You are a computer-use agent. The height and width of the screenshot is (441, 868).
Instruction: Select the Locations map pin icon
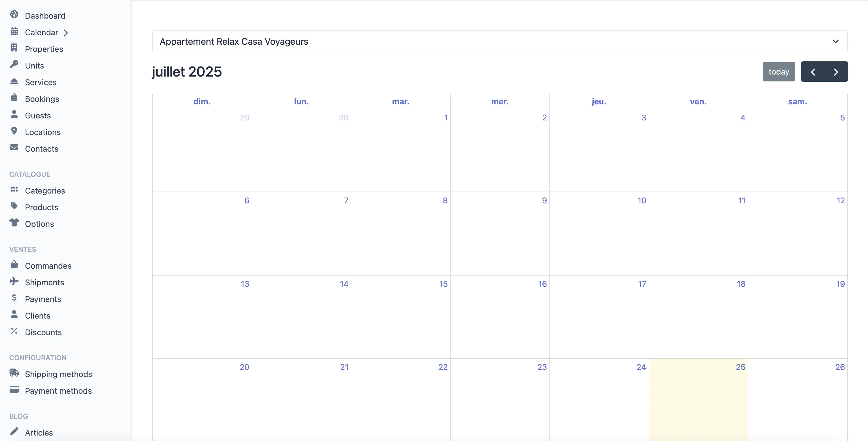[15, 132]
